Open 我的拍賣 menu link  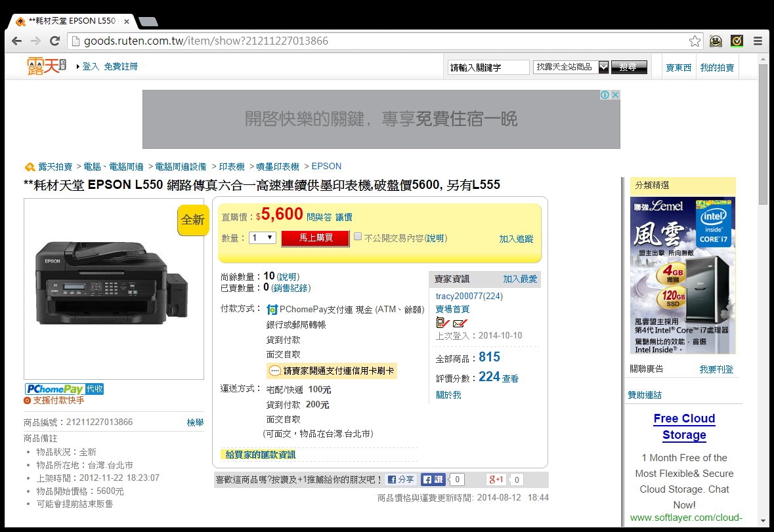pyautogui.click(x=717, y=68)
